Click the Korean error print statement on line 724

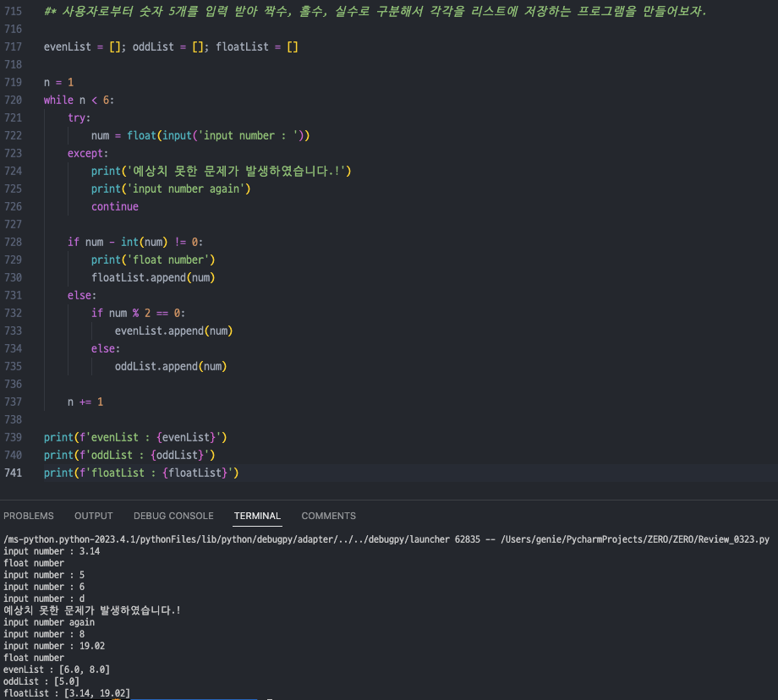coord(221,171)
